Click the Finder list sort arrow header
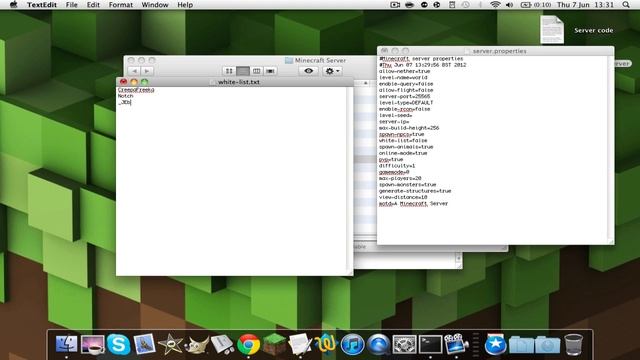Image resolution: width=640 pixels, height=360 pixels. tap(365, 83)
